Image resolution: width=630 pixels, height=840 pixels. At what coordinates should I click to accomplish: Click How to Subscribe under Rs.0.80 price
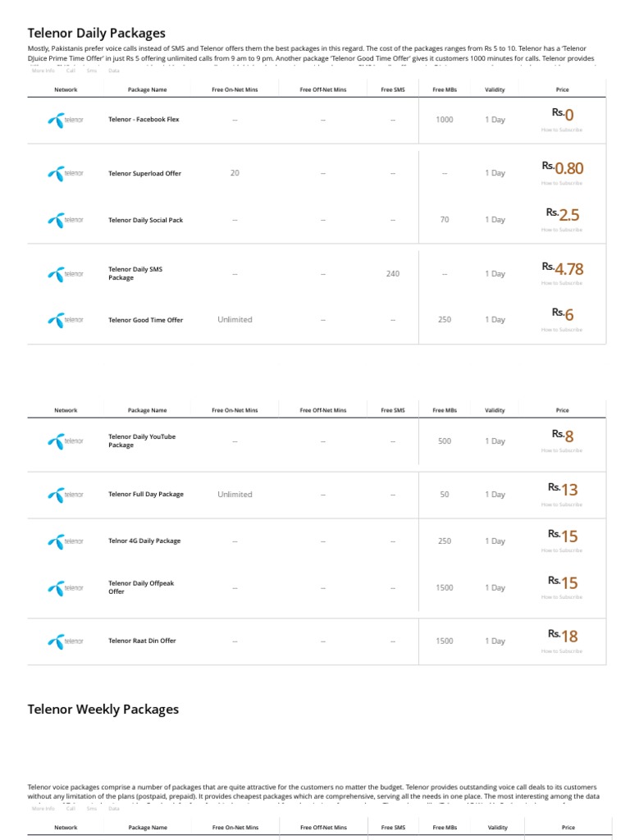pos(562,183)
